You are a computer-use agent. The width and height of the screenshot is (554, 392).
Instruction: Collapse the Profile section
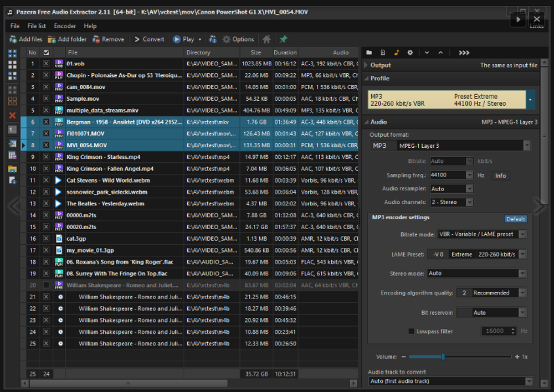coord(366,79)
